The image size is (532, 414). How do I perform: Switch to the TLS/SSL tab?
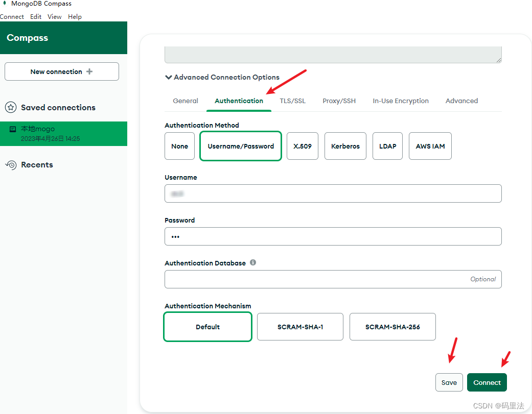click(292, 101)
